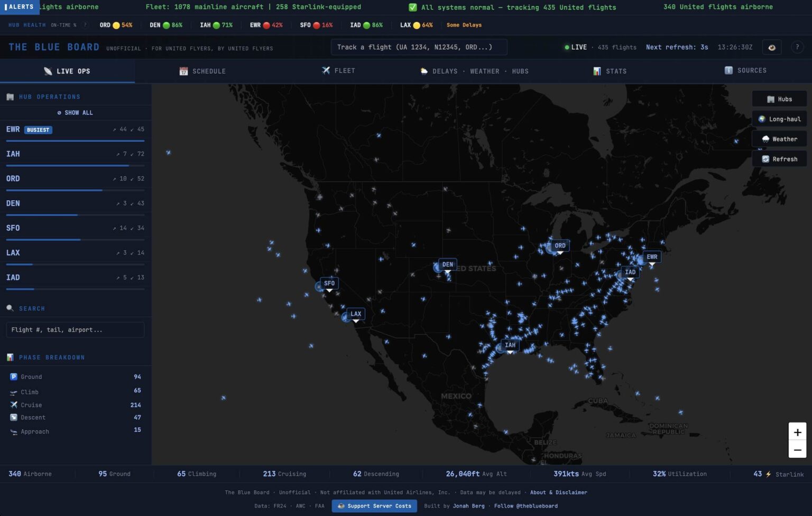
Task: Toggle the Hubs map layer
Action: pyautogui.click(x=779, y=99)
